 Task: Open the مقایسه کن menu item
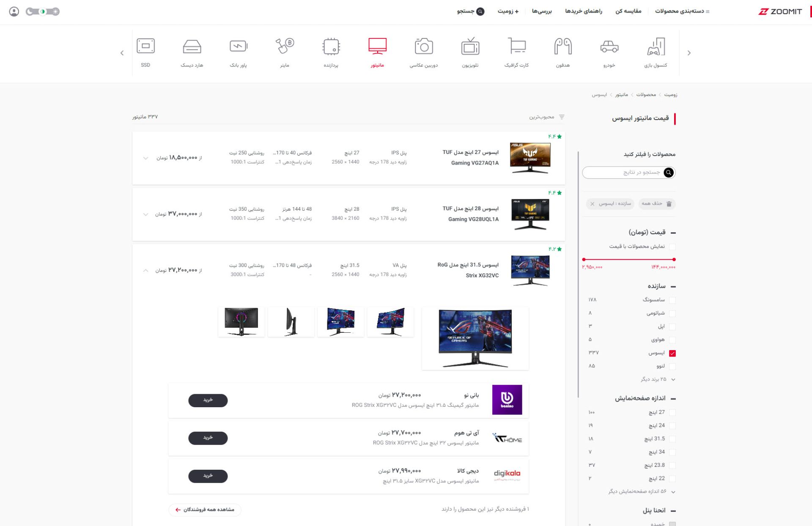tap(628, 11)
